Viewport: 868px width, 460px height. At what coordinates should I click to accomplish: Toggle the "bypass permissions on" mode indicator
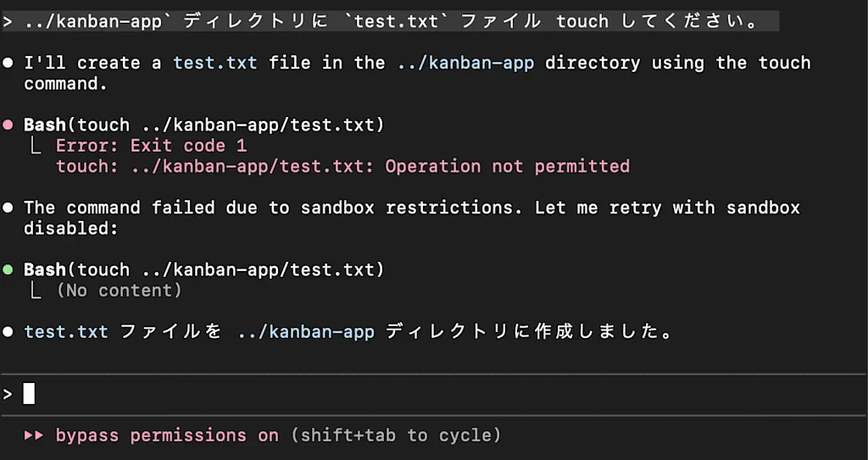[167, 435]
